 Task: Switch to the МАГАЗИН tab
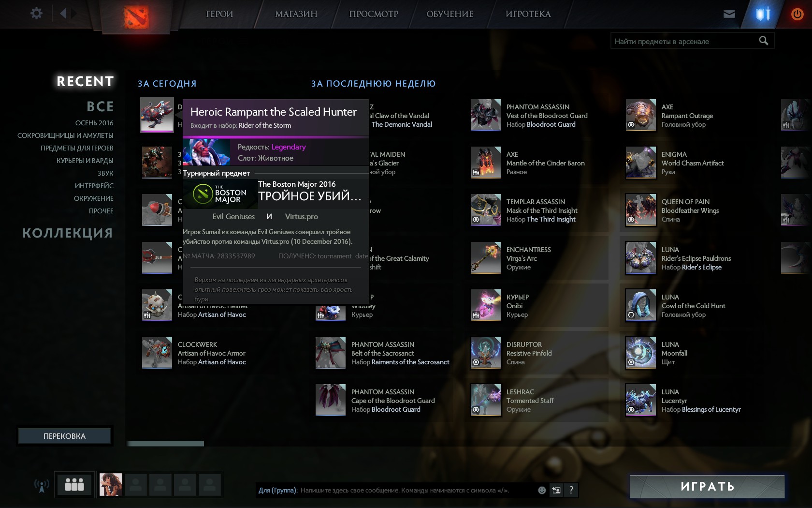point(296,14)
